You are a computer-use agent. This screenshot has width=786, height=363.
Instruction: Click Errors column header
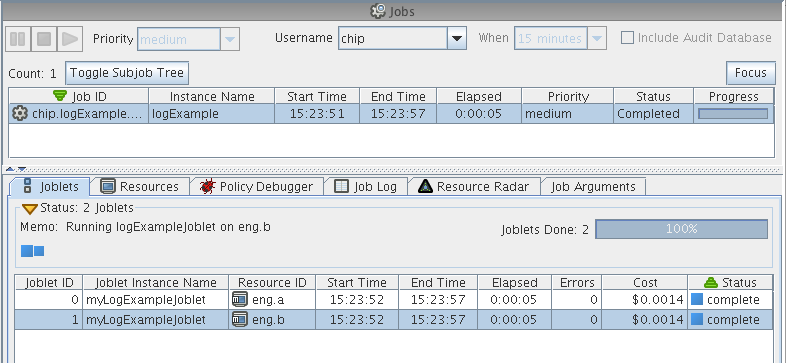tap(576, 282)
